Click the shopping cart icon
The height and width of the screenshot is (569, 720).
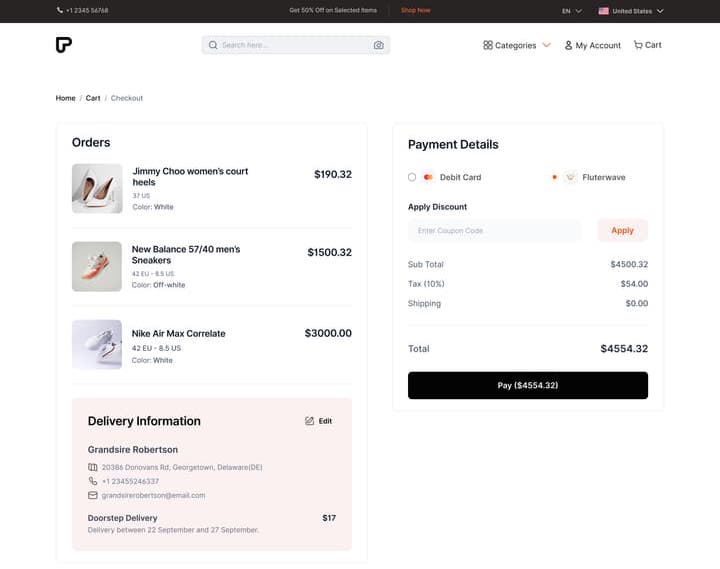(638, 45)
